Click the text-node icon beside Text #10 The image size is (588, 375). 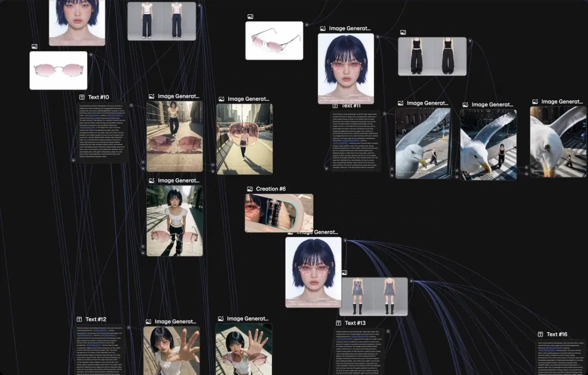click(82, 97)
